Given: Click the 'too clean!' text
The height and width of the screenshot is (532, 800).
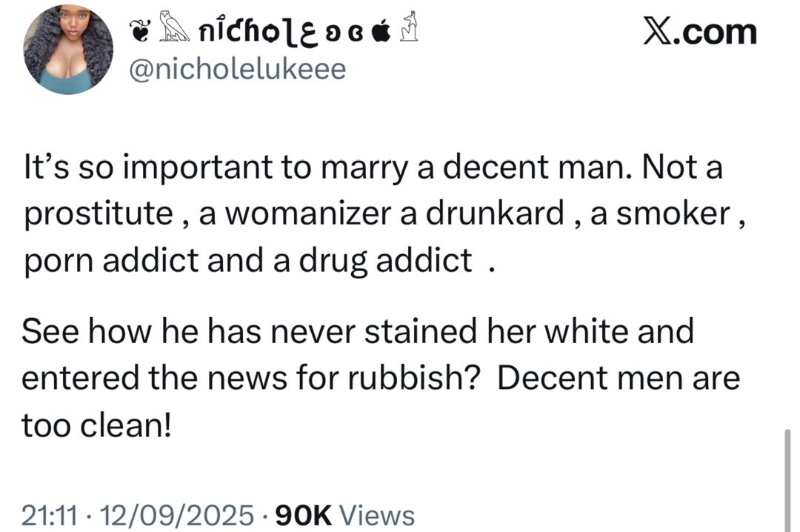Looking at the screenshot, I should click(x=96, y=425).
